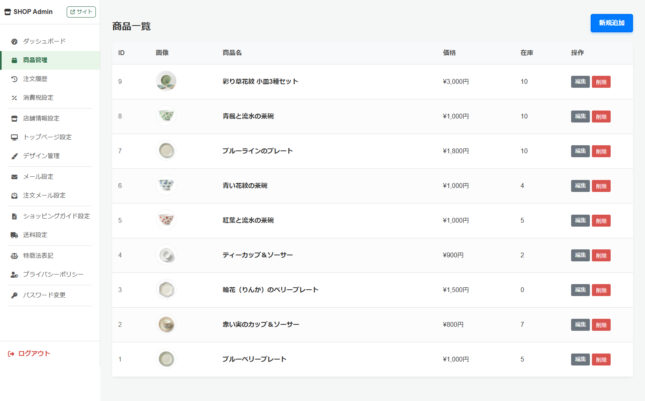Click the ティーカップ&ソーサー product name
645x401 pixels.
click(x=258, y=255)
